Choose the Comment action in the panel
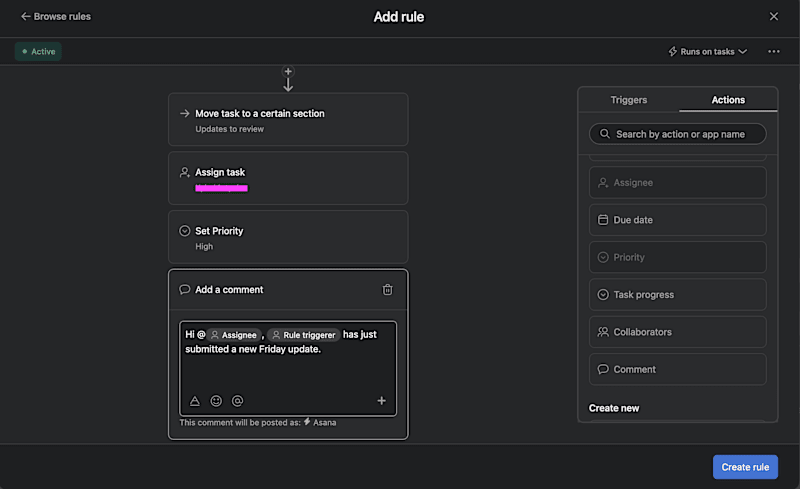800x489 pixels. (678, 369)
